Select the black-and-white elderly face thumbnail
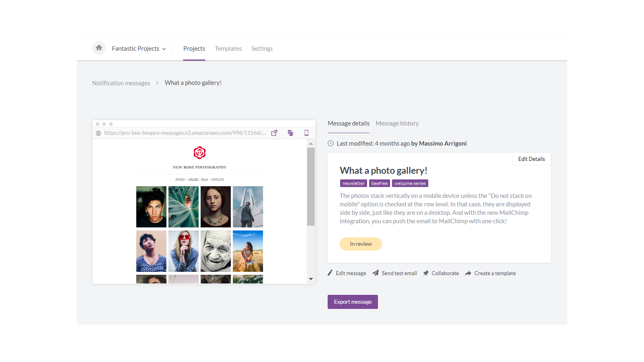The width and height of the screenshot is (644, 362). 216,251
